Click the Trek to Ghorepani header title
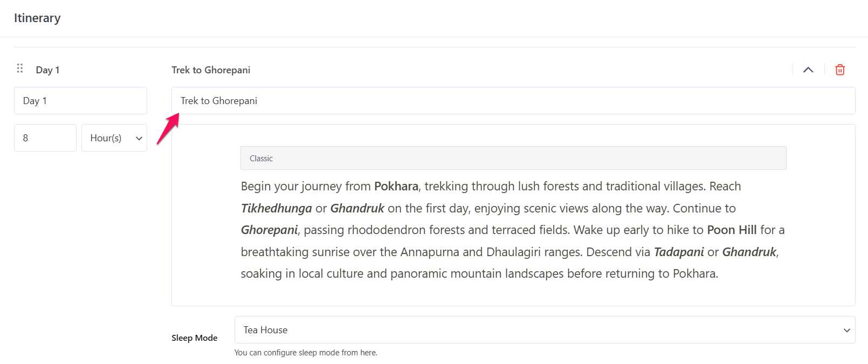This screenshot has width=868, height=364. pos(211,70)
